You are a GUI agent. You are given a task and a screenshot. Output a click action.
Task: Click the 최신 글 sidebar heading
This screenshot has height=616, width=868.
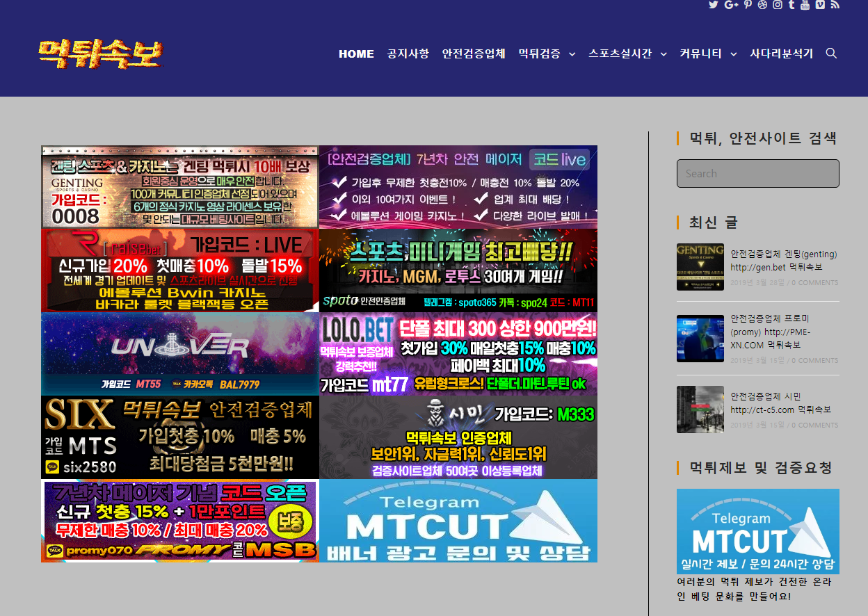[713, 222]
